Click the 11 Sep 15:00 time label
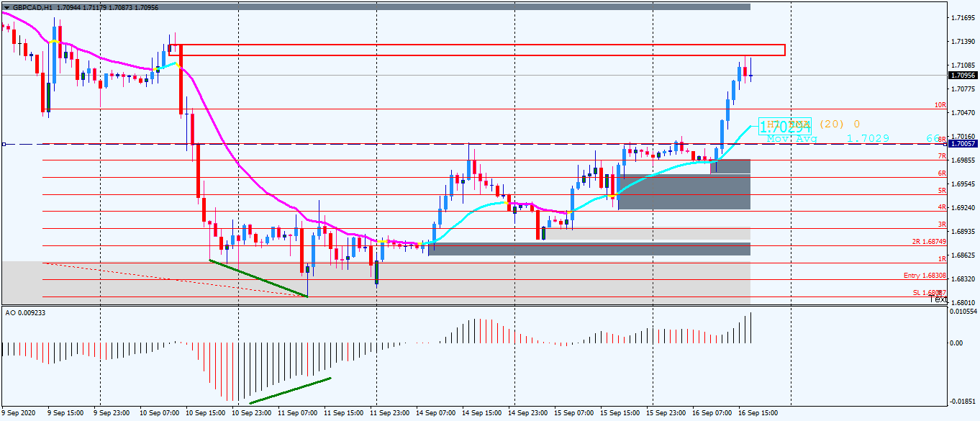 click(343, 413)
